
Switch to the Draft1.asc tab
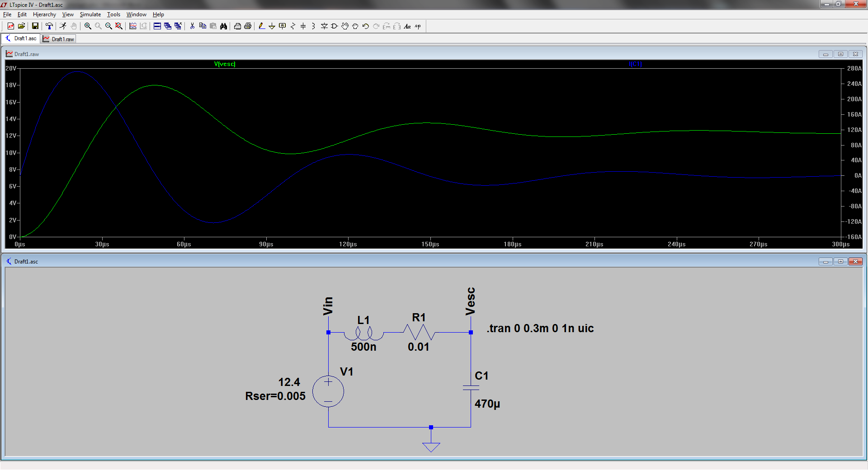tap(21, 38)
